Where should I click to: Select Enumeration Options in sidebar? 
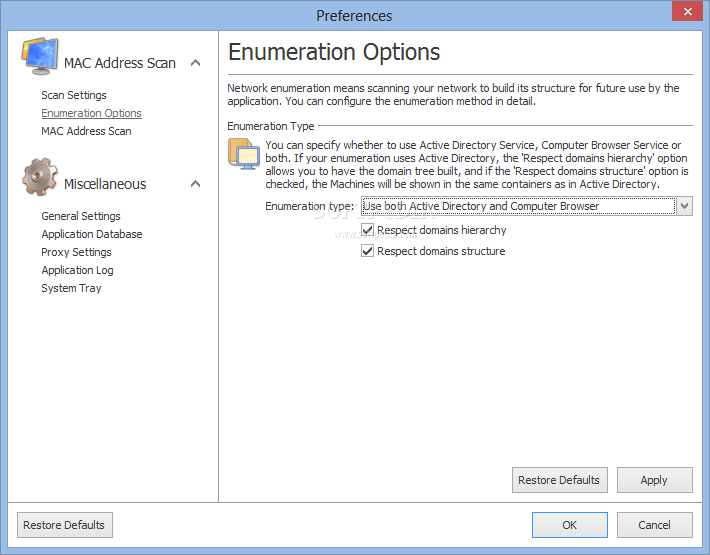pyautogui.click(x=91, y=113)
